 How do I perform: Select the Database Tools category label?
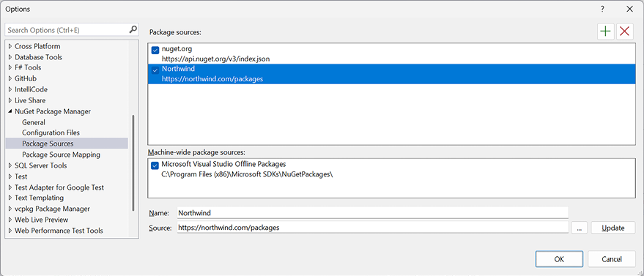(39, 57)
